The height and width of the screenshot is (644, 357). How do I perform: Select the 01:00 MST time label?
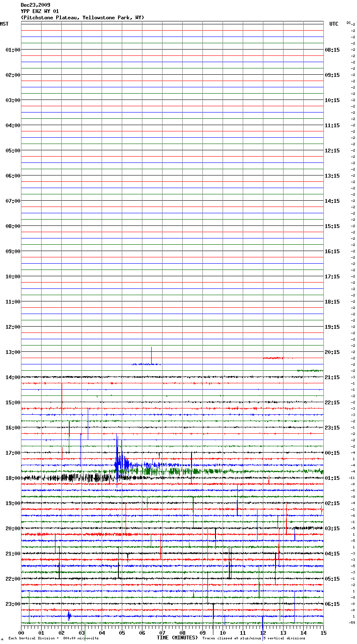tap(13, 50)
